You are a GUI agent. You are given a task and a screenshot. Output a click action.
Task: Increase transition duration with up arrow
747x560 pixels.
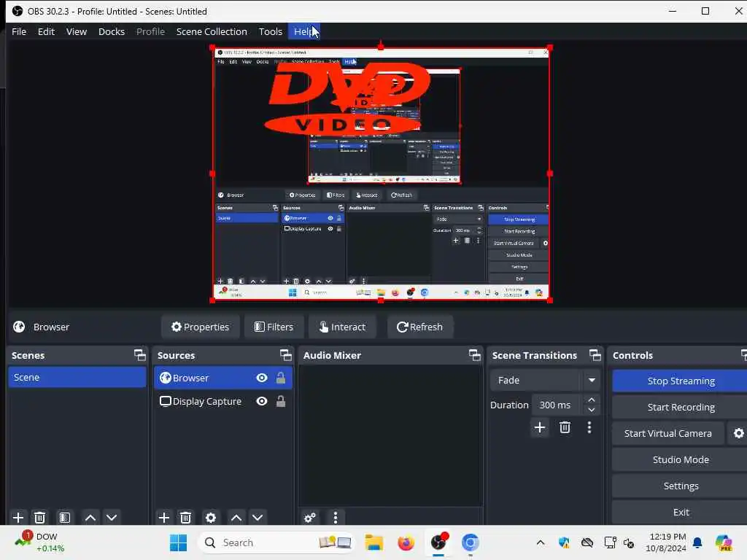click(591, 400)
